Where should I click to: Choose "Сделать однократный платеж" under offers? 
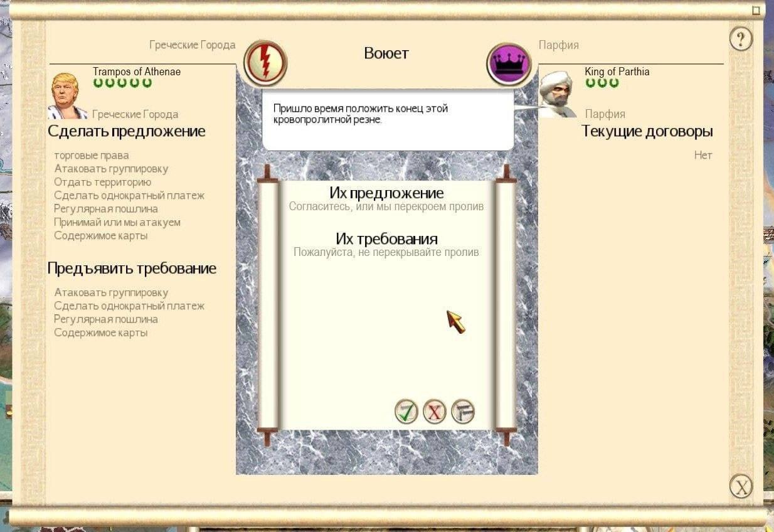point(129,195)
